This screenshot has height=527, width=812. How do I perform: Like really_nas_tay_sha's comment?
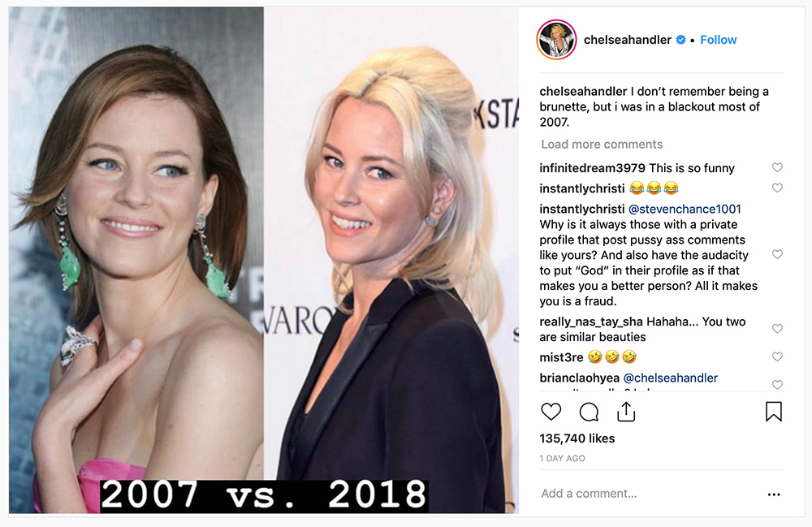coord(777,328)
